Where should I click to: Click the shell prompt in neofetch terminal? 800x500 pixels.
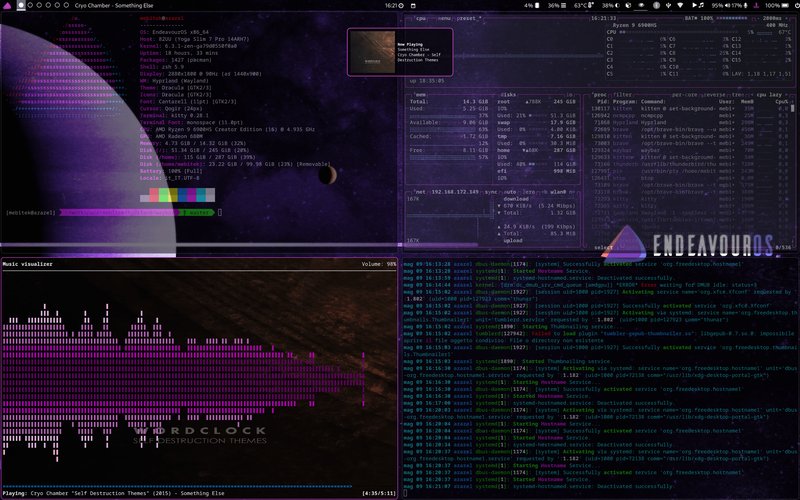[113, 212]
